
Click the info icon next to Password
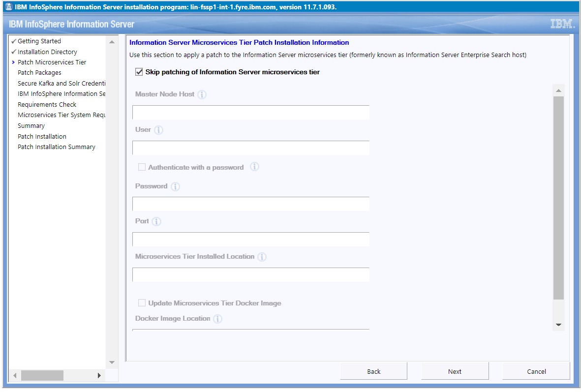(175, 186)
